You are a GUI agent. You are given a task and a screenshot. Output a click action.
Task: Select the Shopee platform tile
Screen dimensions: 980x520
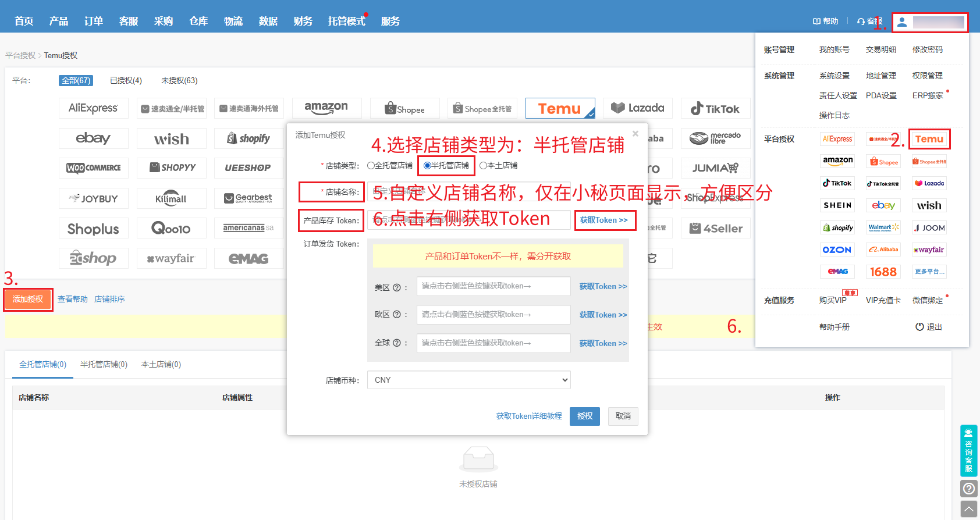[404, 108]
